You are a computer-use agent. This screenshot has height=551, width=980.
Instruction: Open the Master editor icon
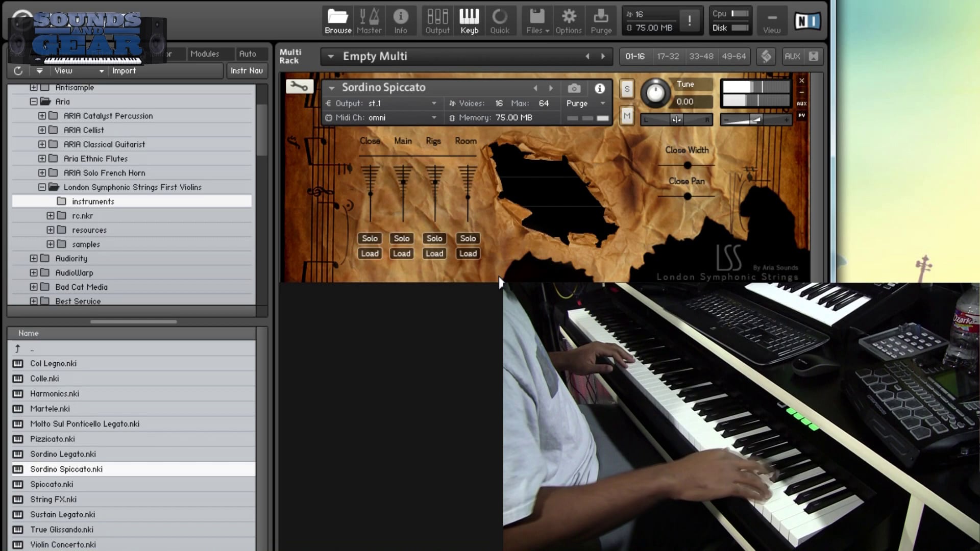pyautogui.click(x=369, y=21)
